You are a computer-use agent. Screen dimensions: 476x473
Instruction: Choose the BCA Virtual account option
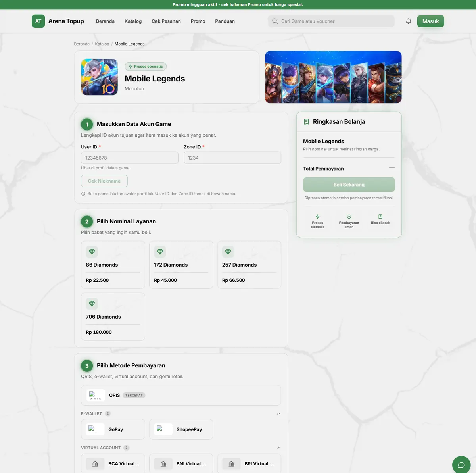pos(113,463)
